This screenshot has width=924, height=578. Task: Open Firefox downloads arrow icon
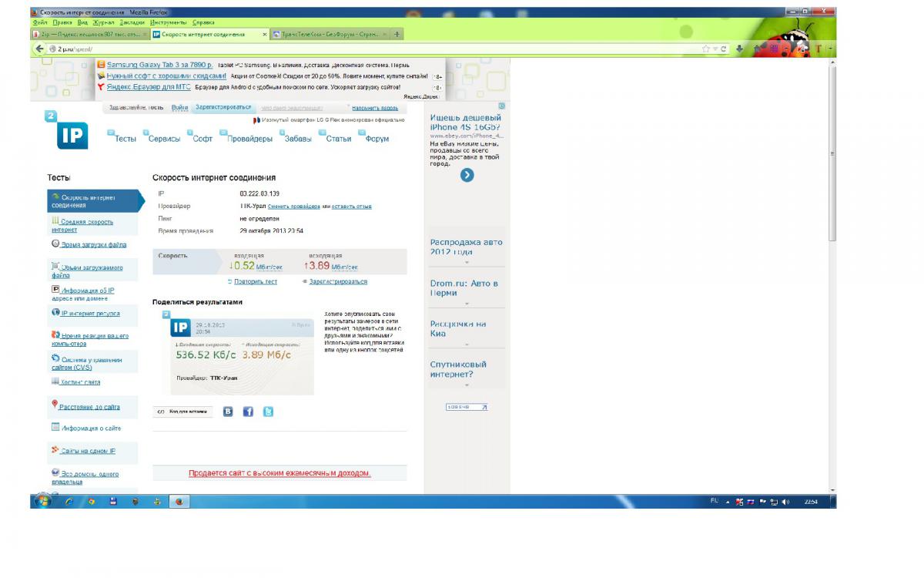[x=739, y=49]
